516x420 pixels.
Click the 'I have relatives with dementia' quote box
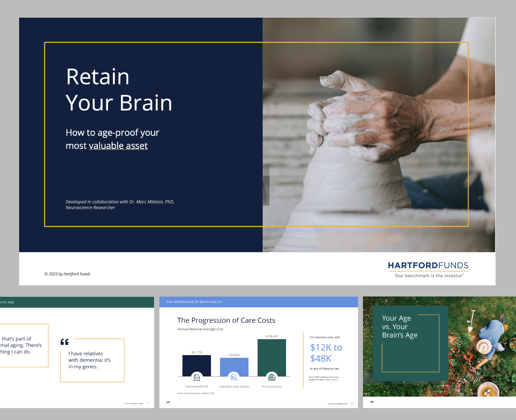tap(92, 360)
